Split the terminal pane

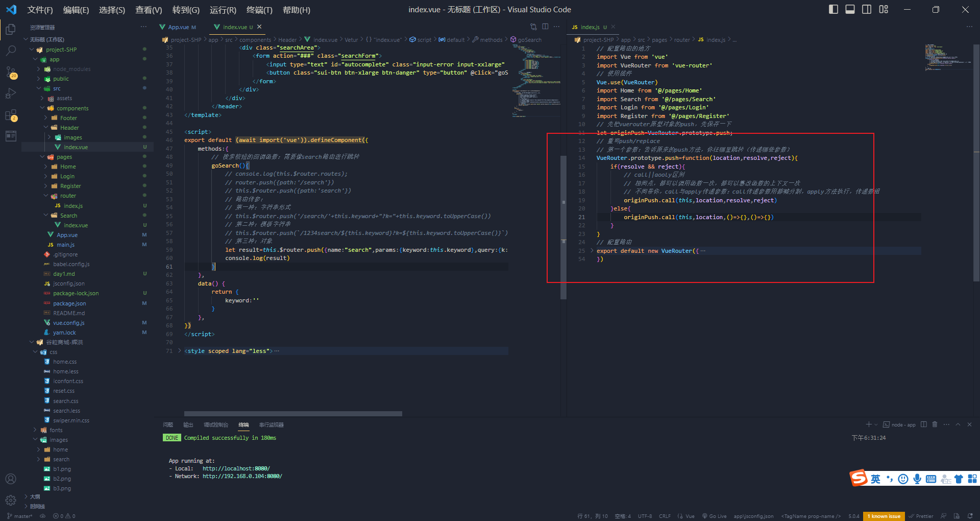click(x=924, y=424)
